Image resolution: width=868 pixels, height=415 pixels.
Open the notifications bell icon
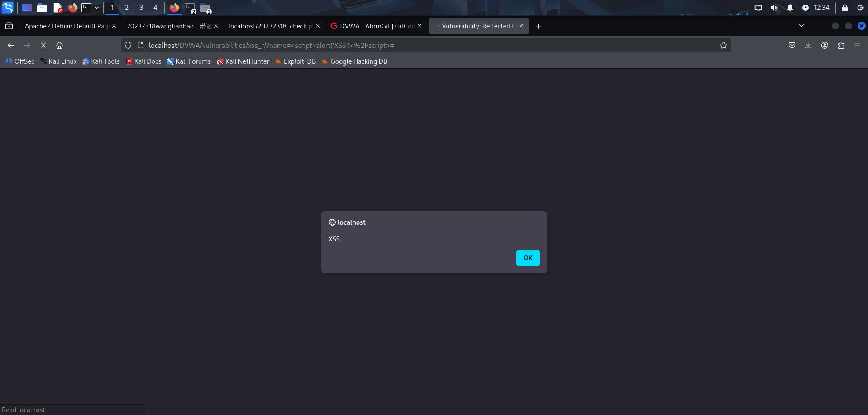(790, 8)
